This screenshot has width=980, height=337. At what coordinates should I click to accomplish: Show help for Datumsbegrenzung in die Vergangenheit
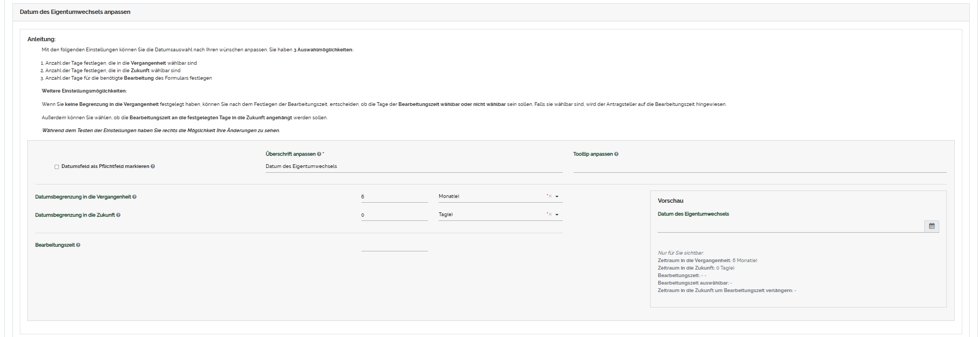[134, 197]
